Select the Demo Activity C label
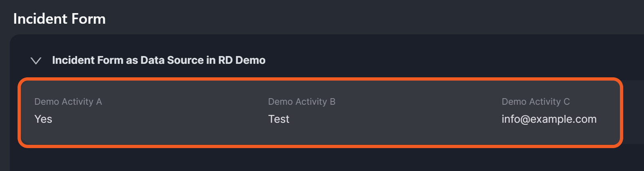The width and height of the screenshot is (644, 171). tap(535, 101)
